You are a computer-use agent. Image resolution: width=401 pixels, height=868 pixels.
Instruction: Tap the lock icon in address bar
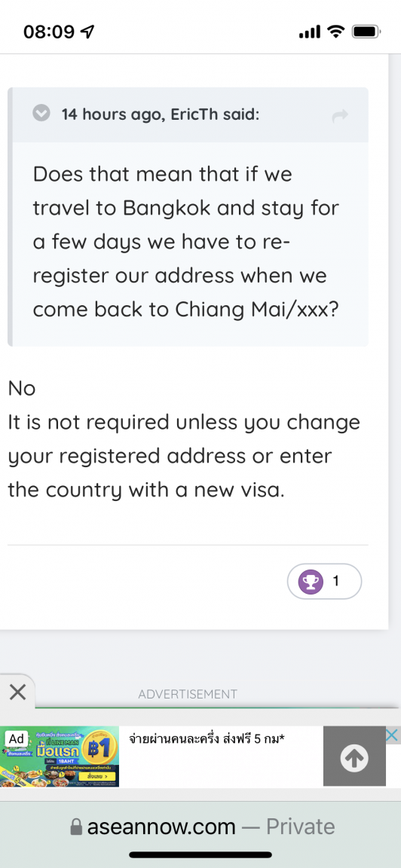tap(76, 827)
